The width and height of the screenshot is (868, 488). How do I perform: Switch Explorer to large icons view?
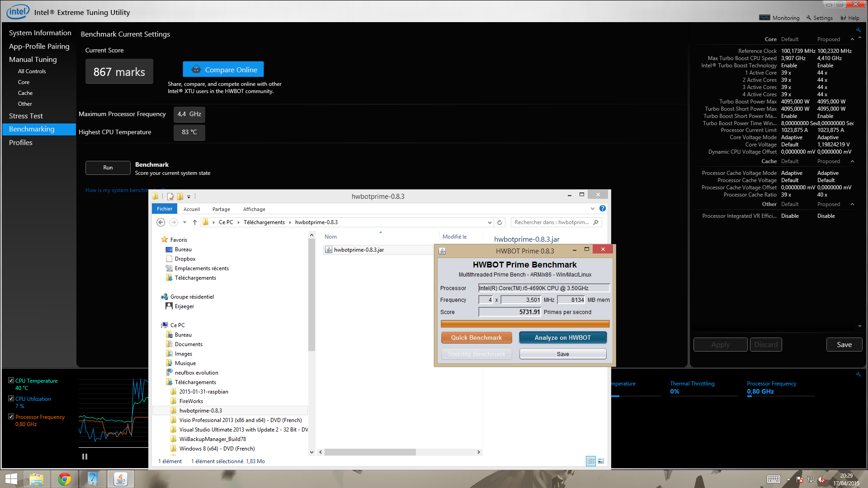coord(601,461)
